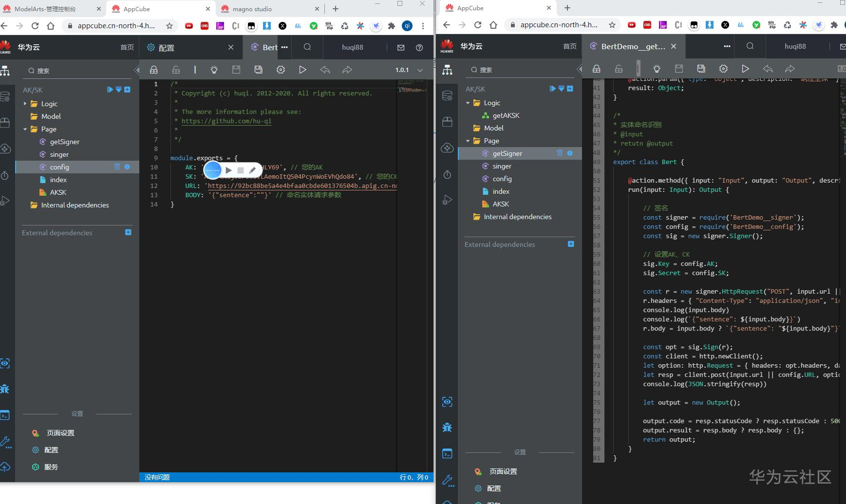Click the search field in right window panel
This screenshot has height=504, width=846.
point(520,70)
